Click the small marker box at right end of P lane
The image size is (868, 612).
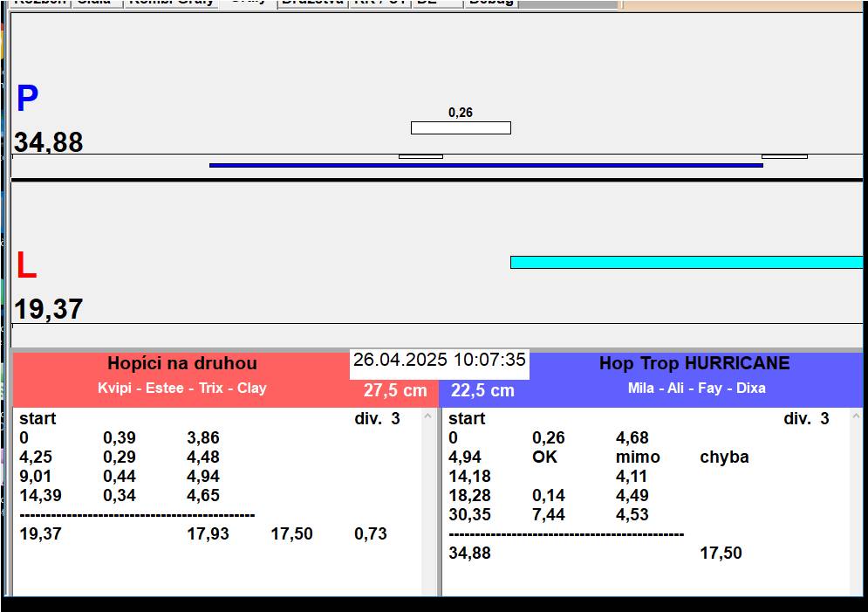point(784,156)
